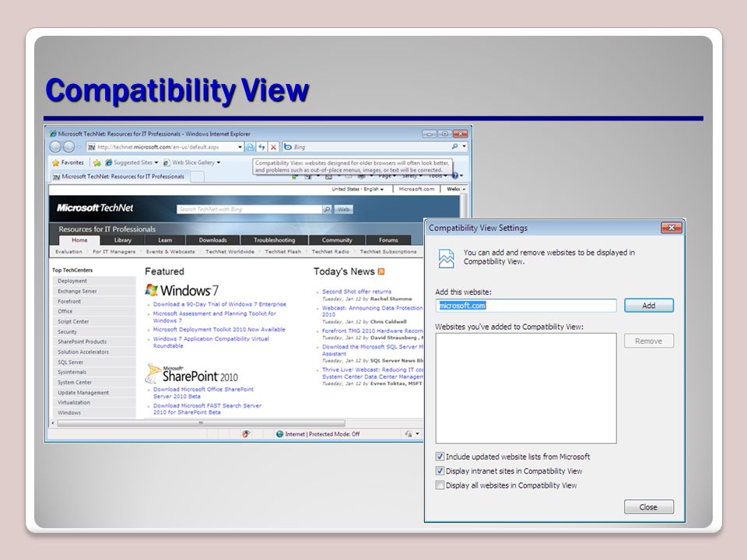Select the TechNet Home tab
Viewport: 747px width, 560px height.
(x=79, y=240)
